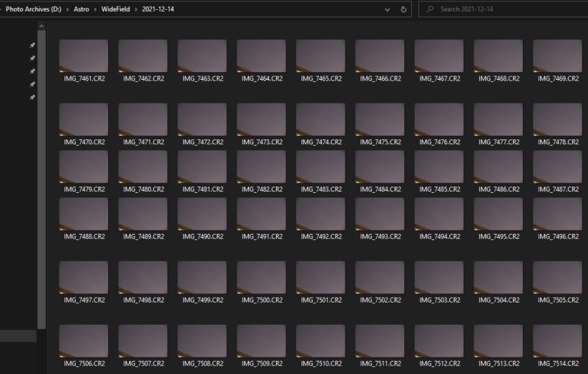Image resolution: width=588 pixels, height=374 pixels.
Task: Click the bottom pin icon in sidebar
Action: point(32,98)
